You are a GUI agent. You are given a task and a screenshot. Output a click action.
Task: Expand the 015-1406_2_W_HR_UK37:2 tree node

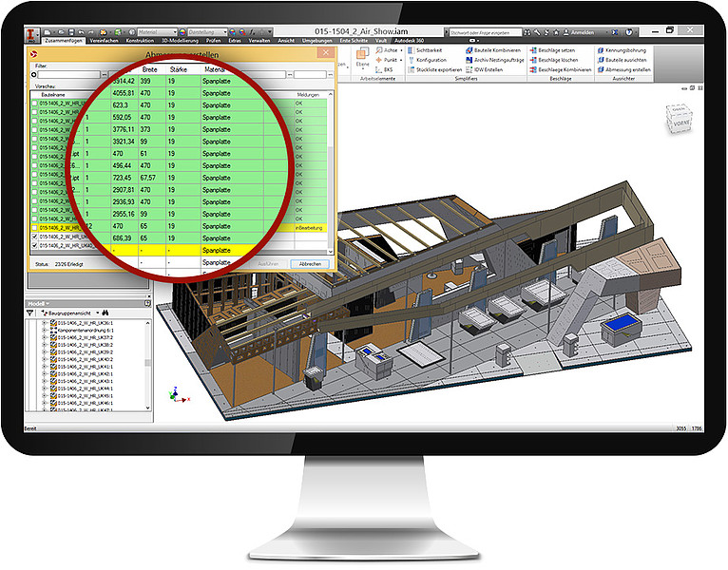[45, 337]
